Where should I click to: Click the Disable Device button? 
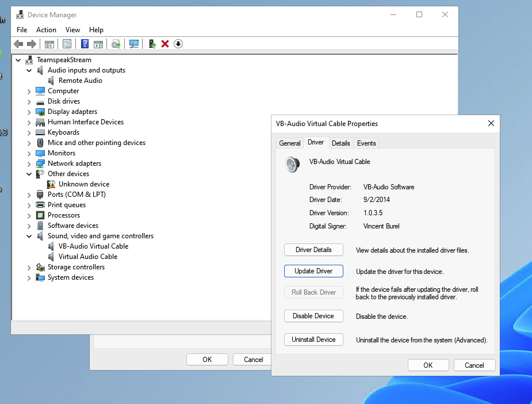click(x=313, y=316)
